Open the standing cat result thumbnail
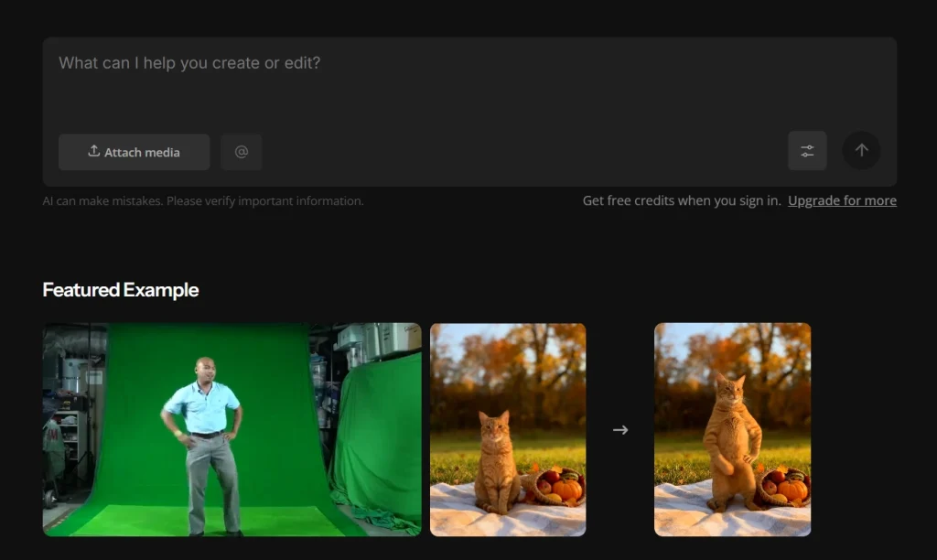 (733, 430)
